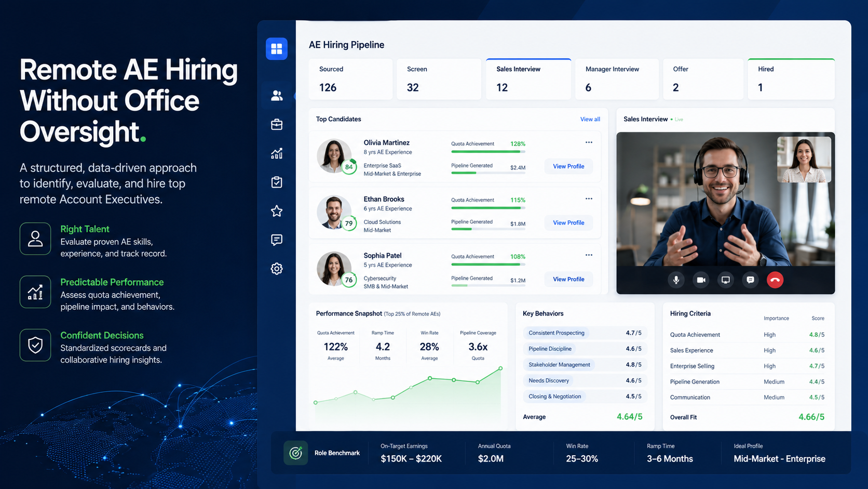Click the 4.2 Months Ramp Time metric
Screen dimensions: 868x489
tap(383, 347)
